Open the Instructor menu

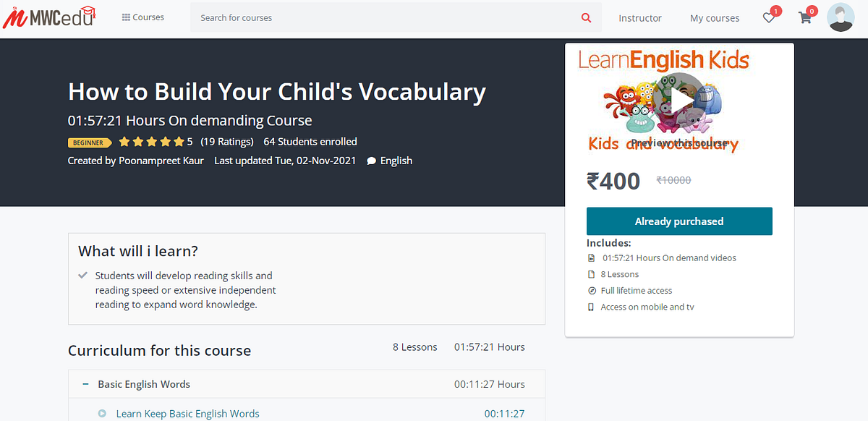640,18
